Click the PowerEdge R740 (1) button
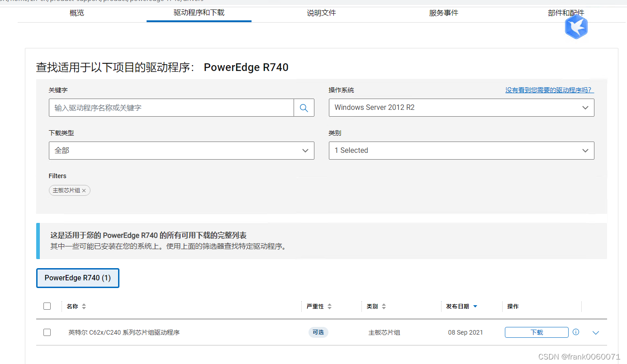 pos(78,278)
